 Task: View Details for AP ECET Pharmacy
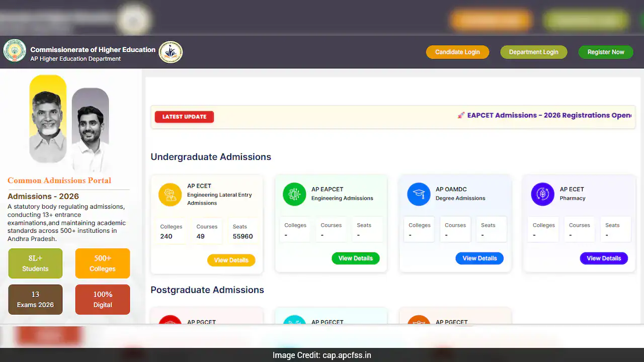[x=604, y=258]
